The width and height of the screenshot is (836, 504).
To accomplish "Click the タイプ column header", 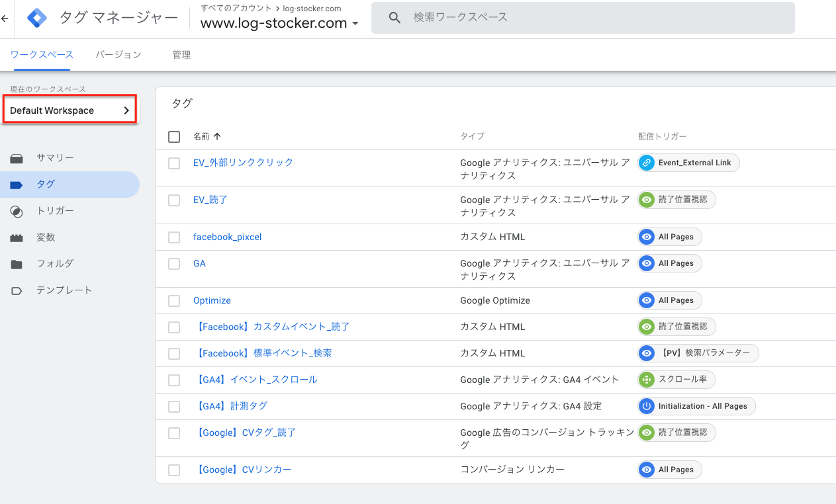I will click(x=472, y=136).
